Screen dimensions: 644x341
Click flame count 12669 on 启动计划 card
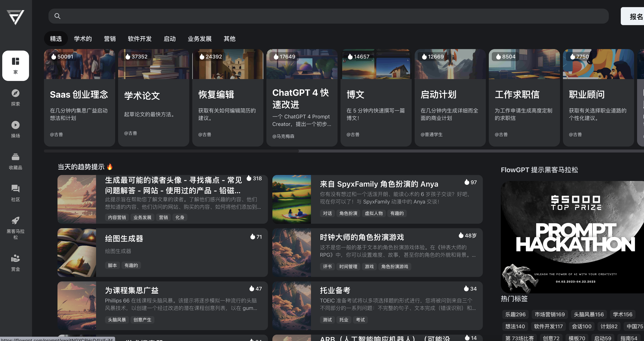(433, 57)
